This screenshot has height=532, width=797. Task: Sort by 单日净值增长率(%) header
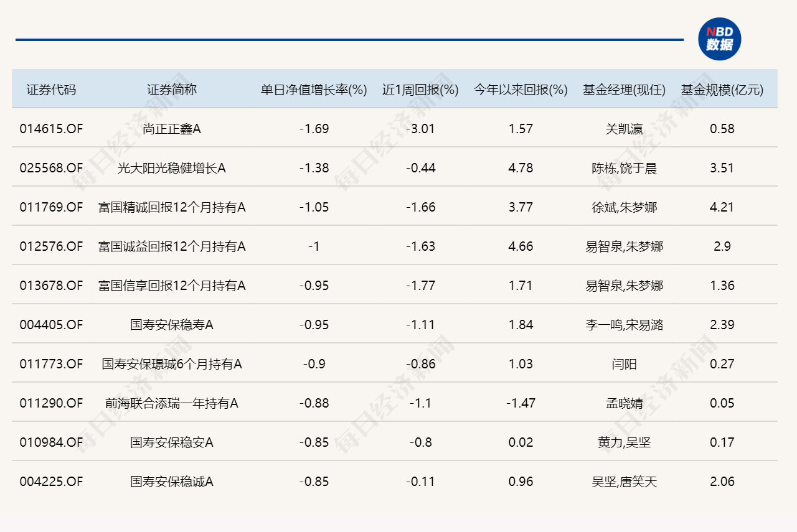coord(314,90)
